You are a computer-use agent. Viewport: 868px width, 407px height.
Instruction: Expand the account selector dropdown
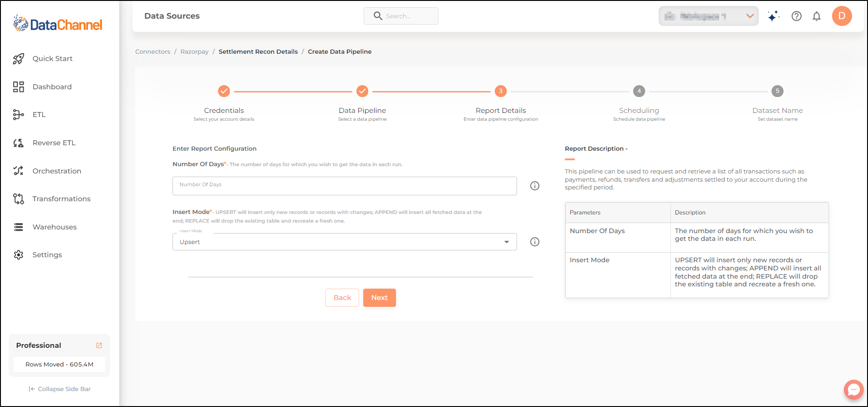click(x=708, y=16)
